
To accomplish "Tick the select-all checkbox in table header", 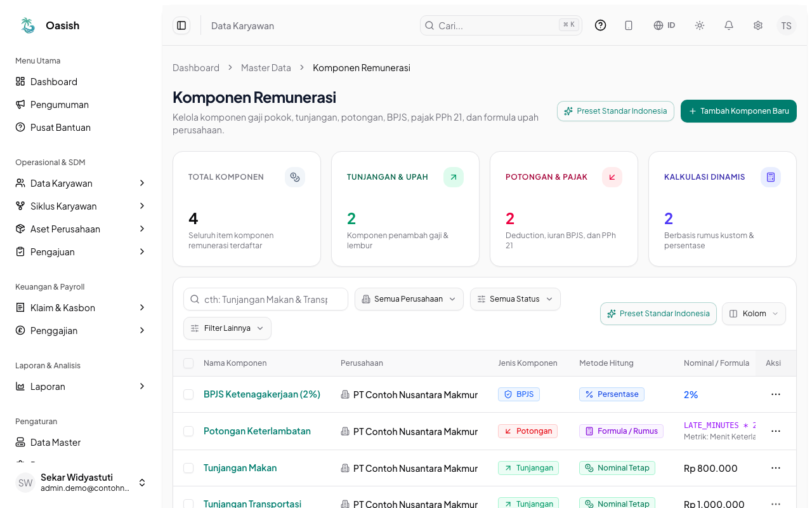I will (x=188, y=363).
